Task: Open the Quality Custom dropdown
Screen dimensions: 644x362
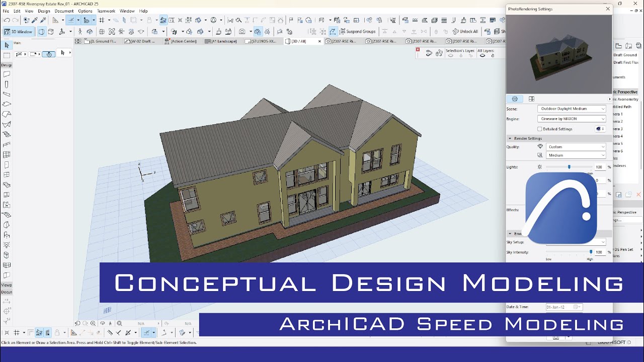Action: [577, 147]
